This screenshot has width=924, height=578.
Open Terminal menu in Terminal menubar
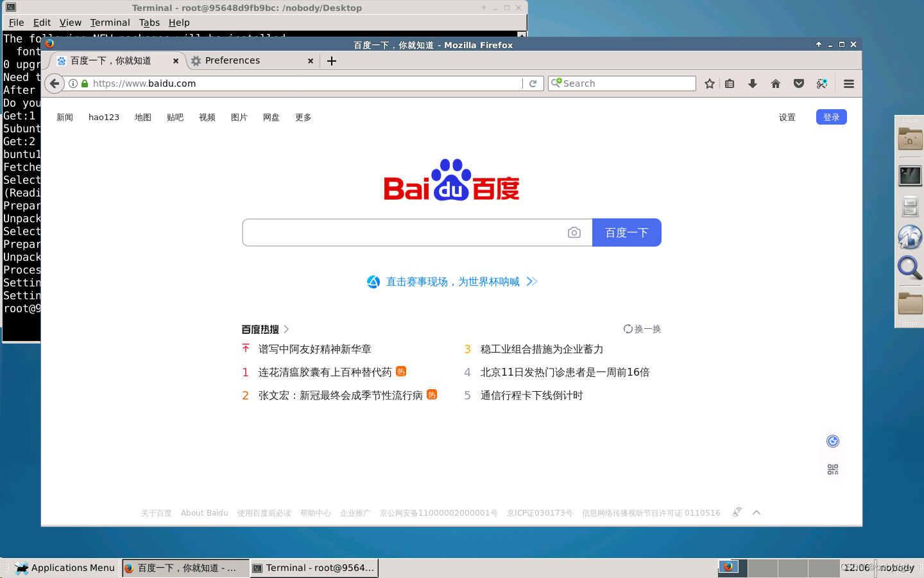[110, 22]
